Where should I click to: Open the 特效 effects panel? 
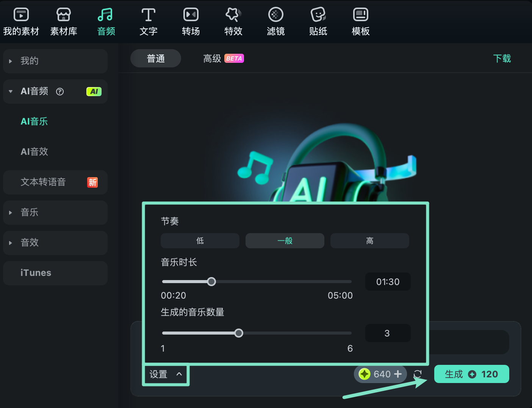233,21
